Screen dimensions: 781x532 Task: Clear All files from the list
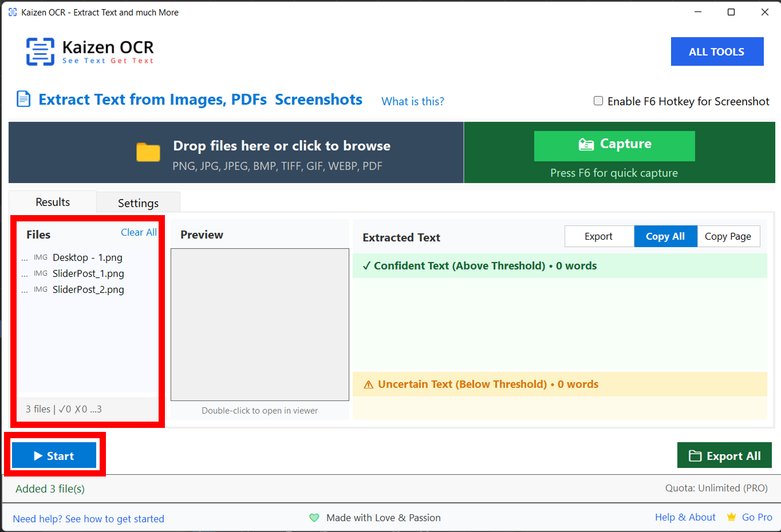139,232
